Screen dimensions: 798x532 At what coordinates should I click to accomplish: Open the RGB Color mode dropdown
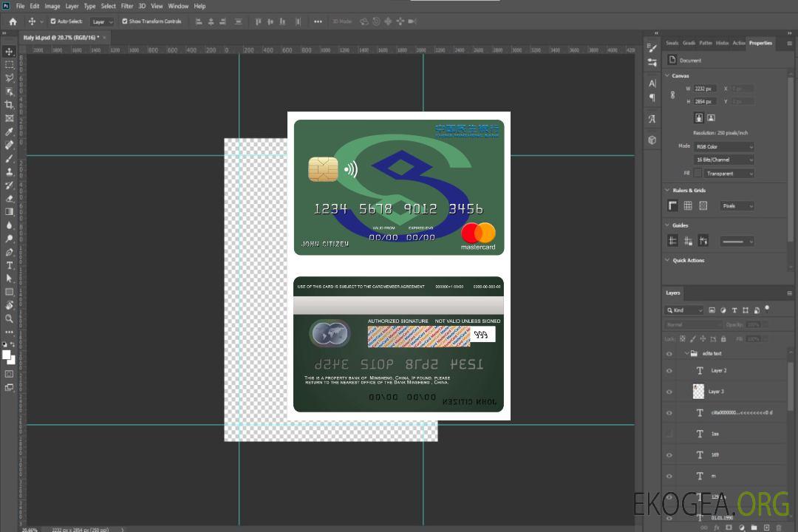[724, 146]
